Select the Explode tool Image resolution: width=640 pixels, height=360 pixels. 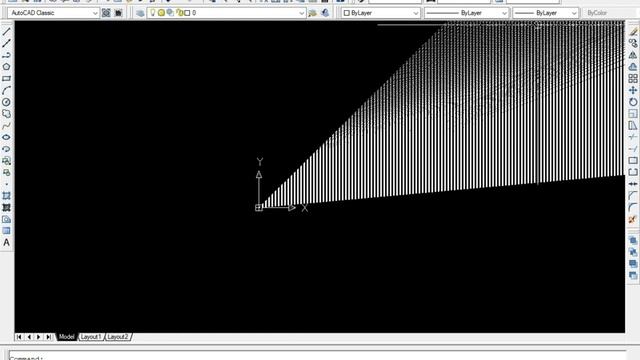(633, 220)
